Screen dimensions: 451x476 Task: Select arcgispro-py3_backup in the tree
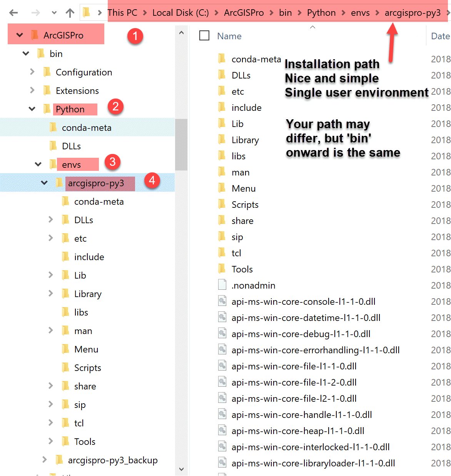pos(113,460)
